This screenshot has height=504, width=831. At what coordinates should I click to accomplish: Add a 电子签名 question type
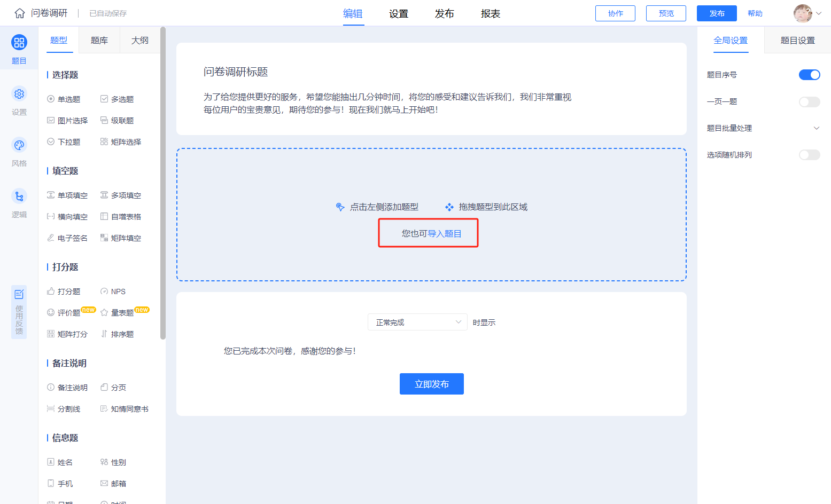(67, 238)
